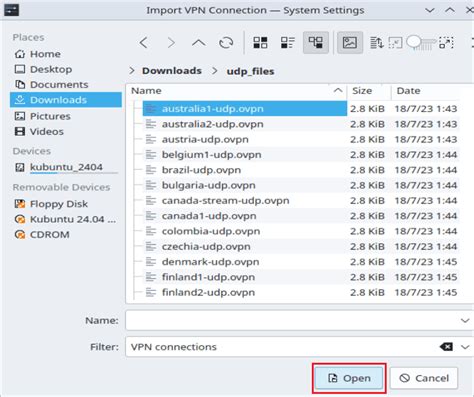474x397 pixels.
Task: Maximize the Import VPN Connection window
Action: (450, 10)
